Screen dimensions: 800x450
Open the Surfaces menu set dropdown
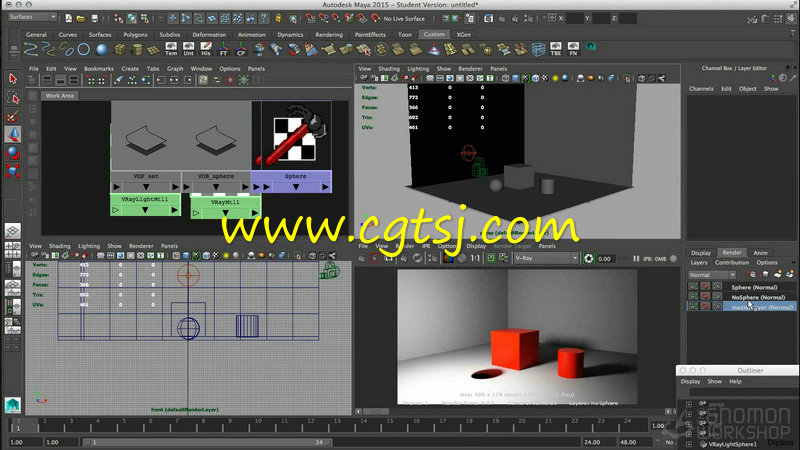tap(32, 17)
